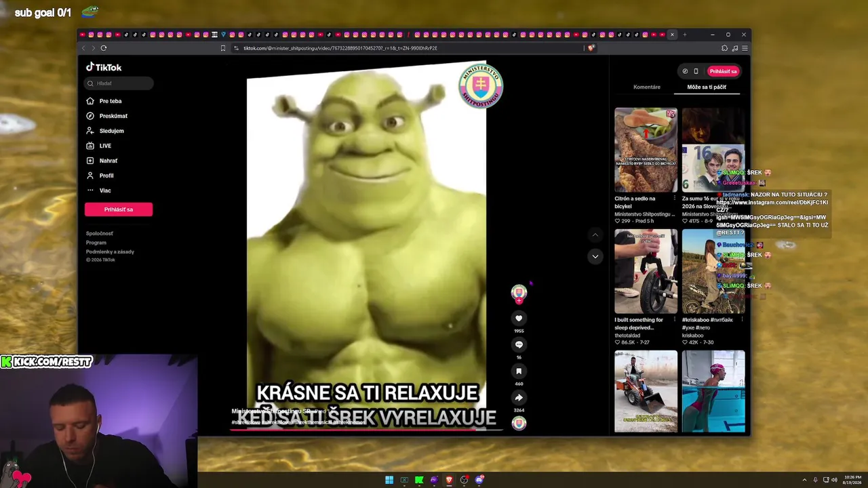The image size is (868, 488).
Task: Click the kriskaboo author name
Action: pos(693,335)
